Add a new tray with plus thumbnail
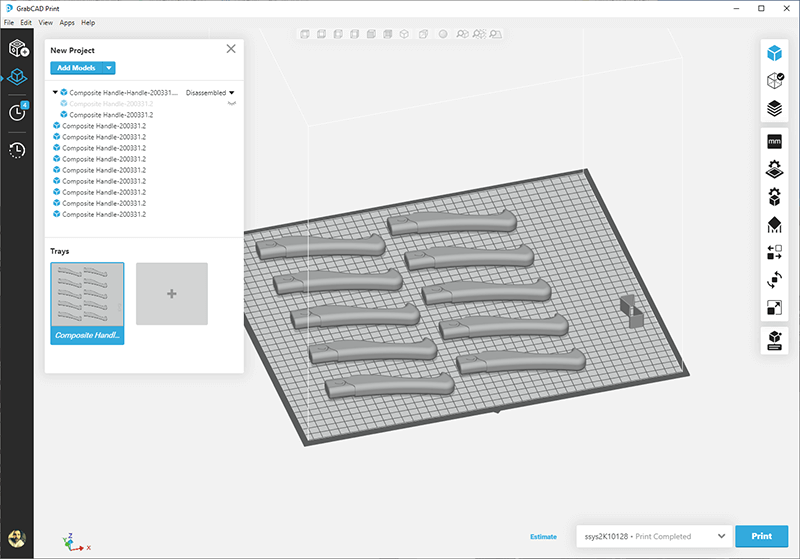 pos(171,294)
